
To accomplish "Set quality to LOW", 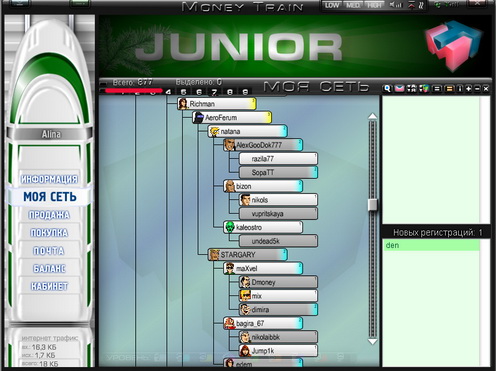I will [x=332, y=5].
